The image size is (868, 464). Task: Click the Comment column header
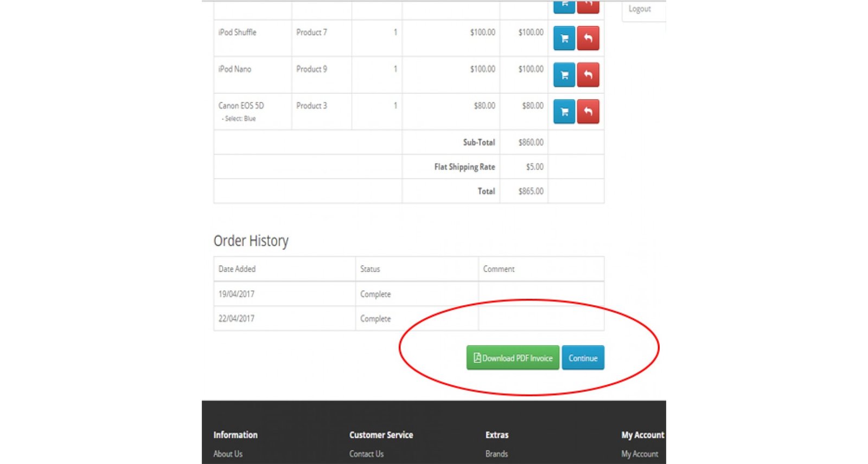coord(499,269)
